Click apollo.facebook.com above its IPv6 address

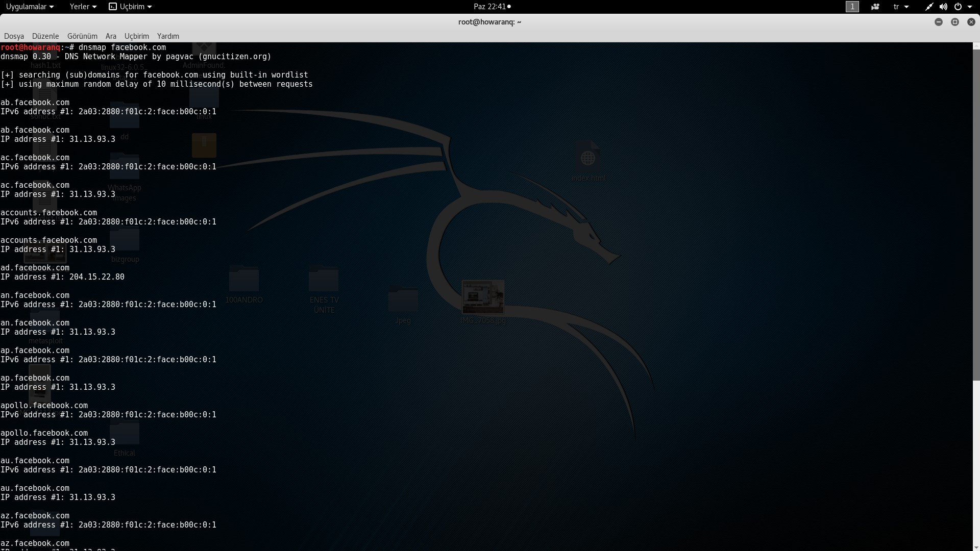pyautogui.click(x=44, y=406)
